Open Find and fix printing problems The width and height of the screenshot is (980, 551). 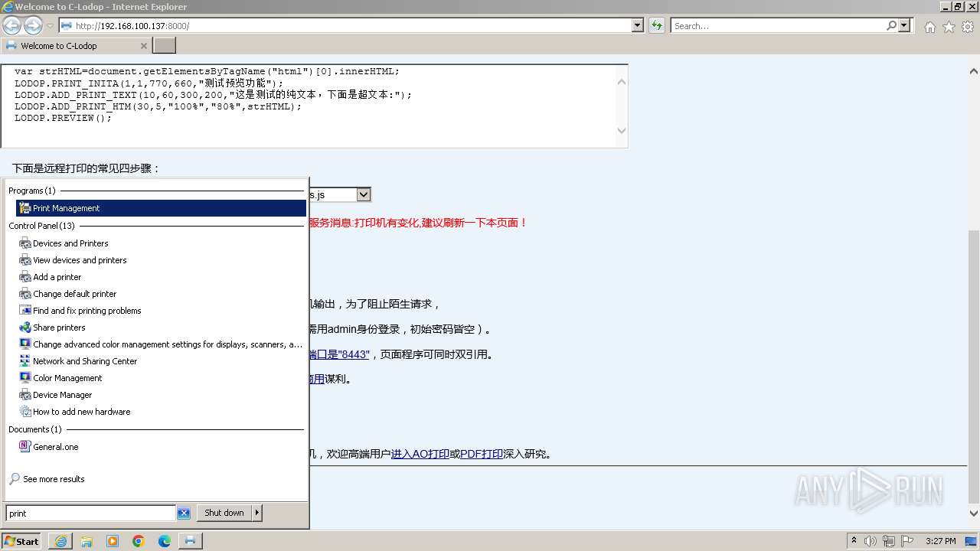[x=87, y=311]
